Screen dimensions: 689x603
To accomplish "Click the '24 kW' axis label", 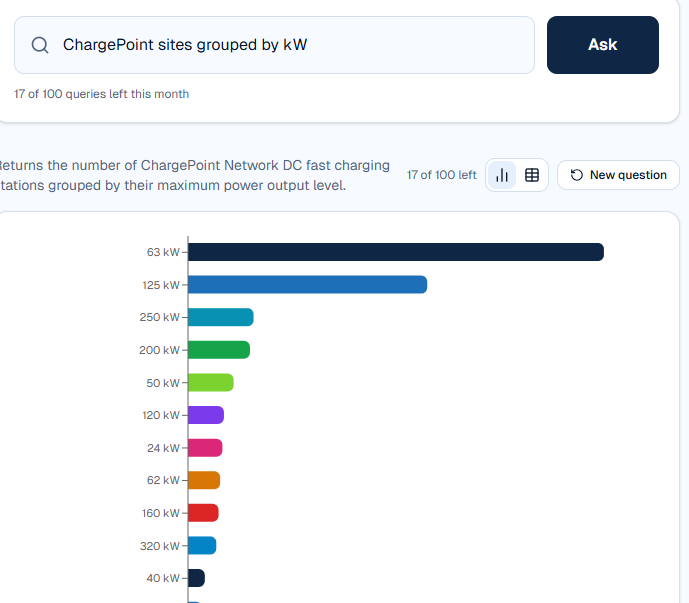I will 163,448.
